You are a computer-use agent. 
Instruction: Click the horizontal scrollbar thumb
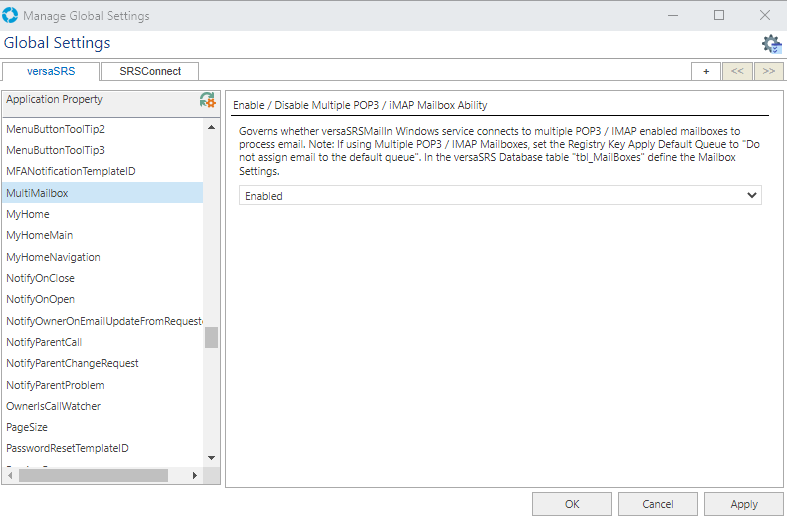93,475
